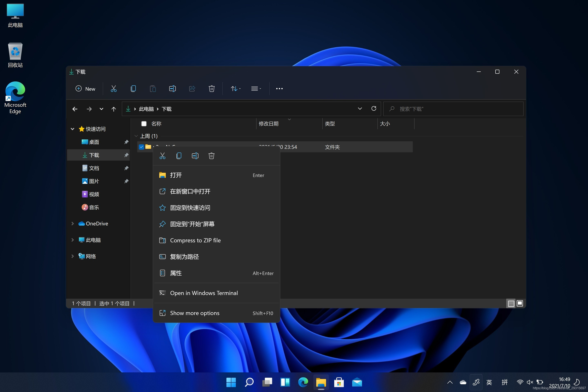Expand the navigation history dropdown arrow
Screen dimensions: 588x392
[x=101, y=108]
